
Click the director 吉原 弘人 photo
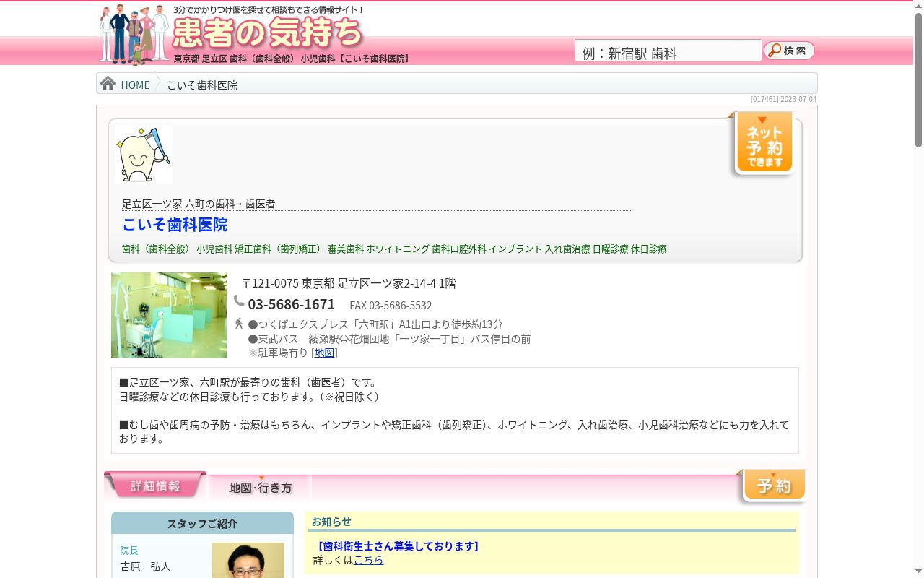pos(248,561)
